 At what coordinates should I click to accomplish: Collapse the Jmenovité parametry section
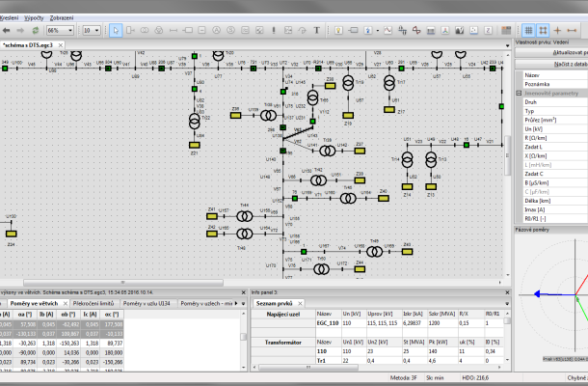point(519,92)
